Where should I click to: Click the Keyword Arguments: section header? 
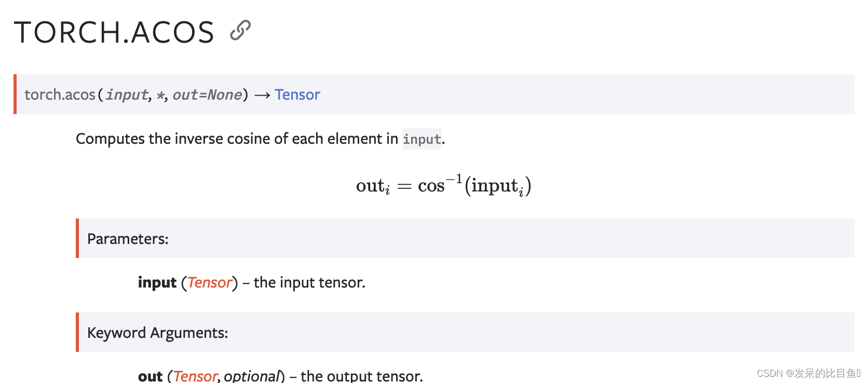pos(157,333)
